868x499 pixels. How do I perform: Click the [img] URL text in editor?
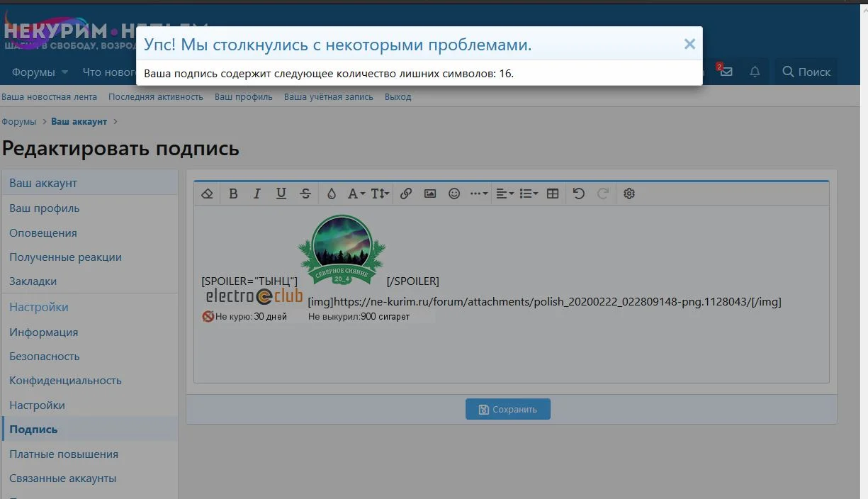545,302
